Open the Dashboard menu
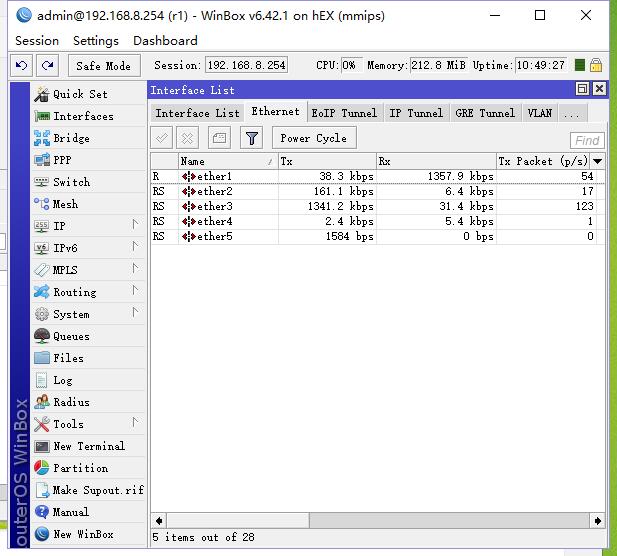The width and height of the screenshot is (617, 556). (165, 41)
